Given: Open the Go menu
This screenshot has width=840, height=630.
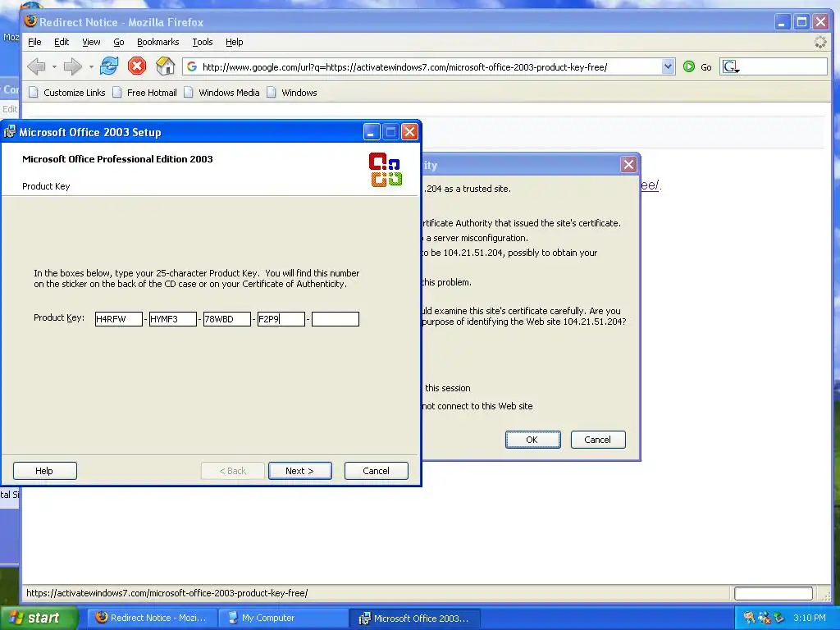Looking at the screenshot, I should (118, 42).
